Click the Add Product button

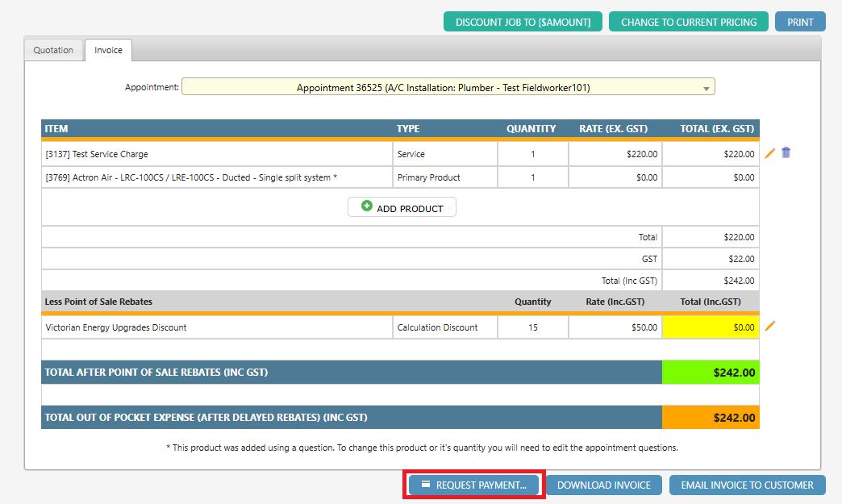402,206
